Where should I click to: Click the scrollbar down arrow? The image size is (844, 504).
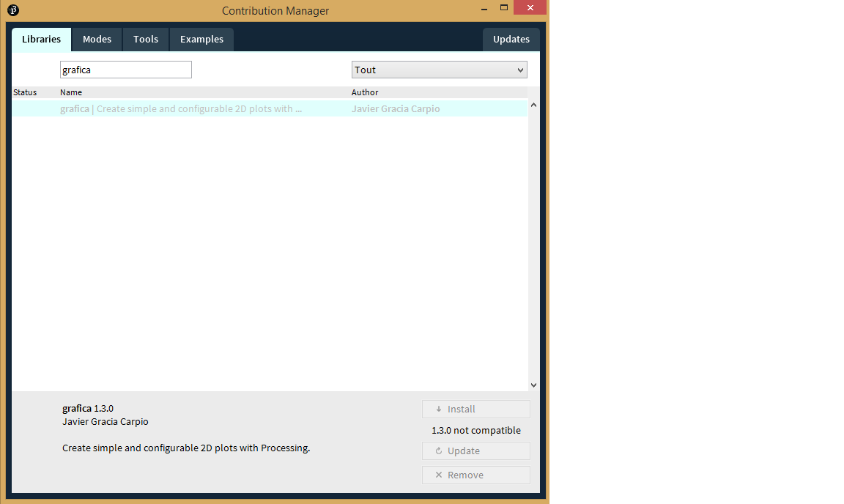pos(533,385)
